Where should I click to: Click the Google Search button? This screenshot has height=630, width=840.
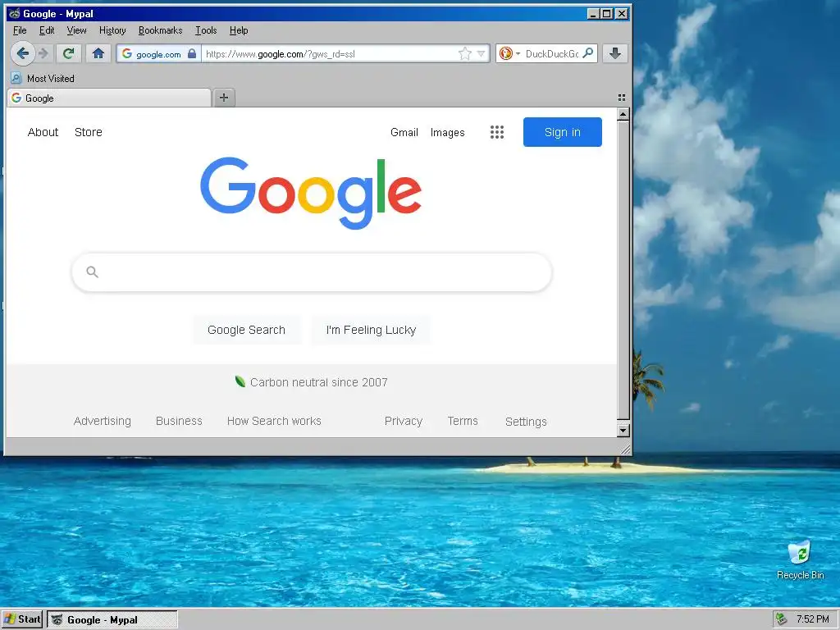(x=246, y=330)
